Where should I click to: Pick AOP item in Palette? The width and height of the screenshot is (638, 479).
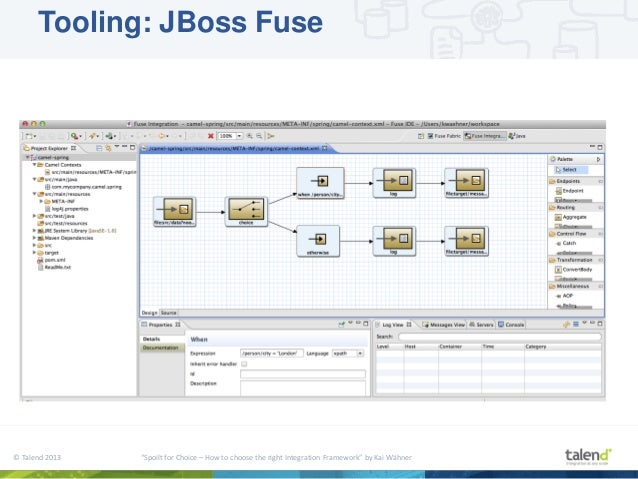pos(565,296)
